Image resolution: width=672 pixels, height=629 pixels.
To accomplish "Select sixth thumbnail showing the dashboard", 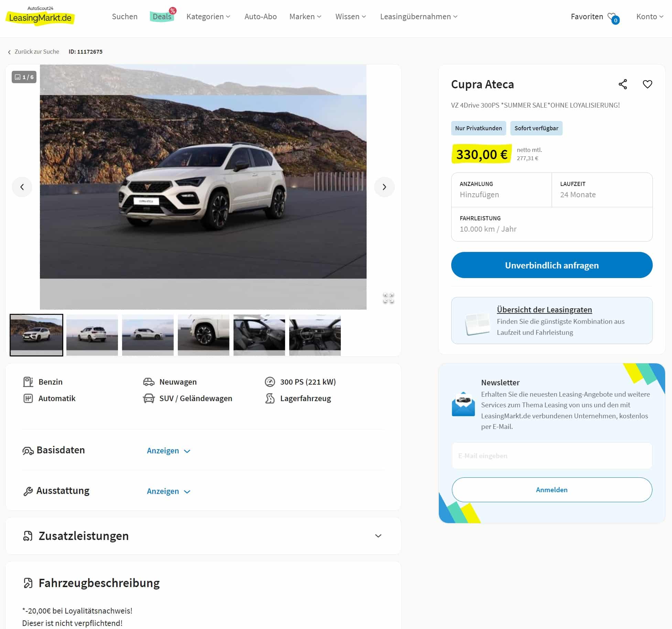I will click(315, 335).
